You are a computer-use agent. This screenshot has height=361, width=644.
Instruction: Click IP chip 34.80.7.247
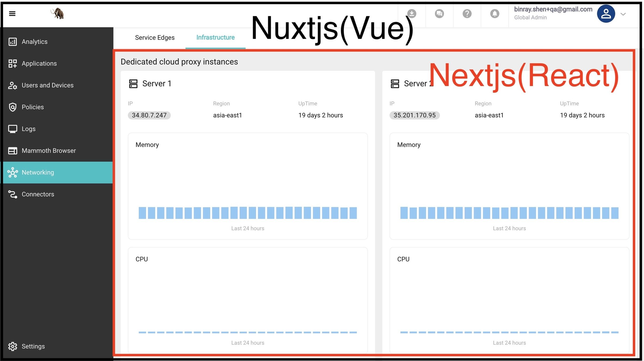(149, 115)
